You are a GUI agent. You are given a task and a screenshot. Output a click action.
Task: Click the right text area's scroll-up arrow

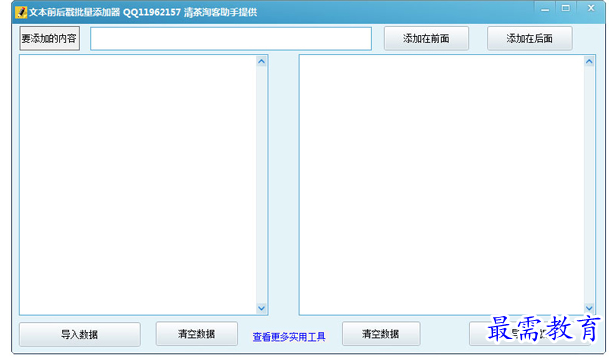tap(589, 61)
